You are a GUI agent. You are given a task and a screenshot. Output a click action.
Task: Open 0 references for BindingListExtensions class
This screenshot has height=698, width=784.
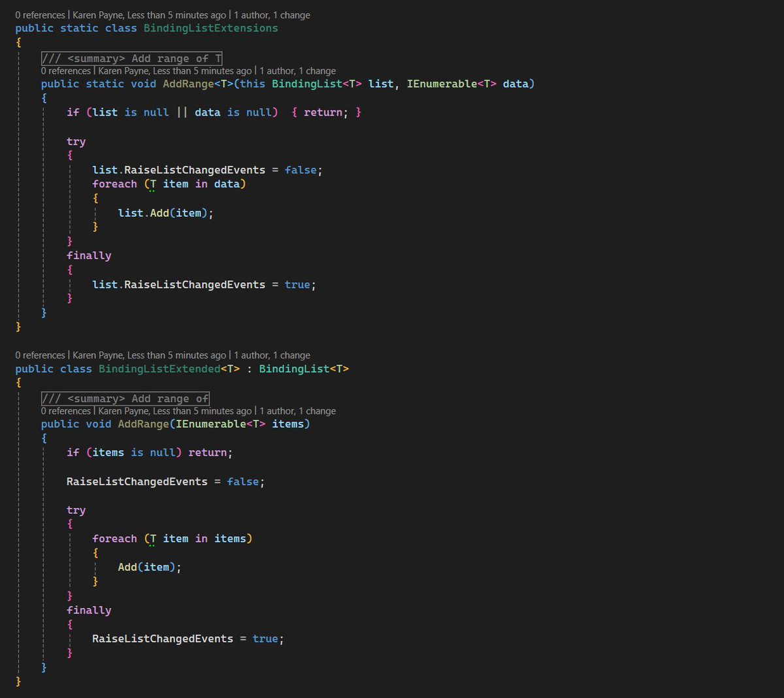click(x=40, y=14)
